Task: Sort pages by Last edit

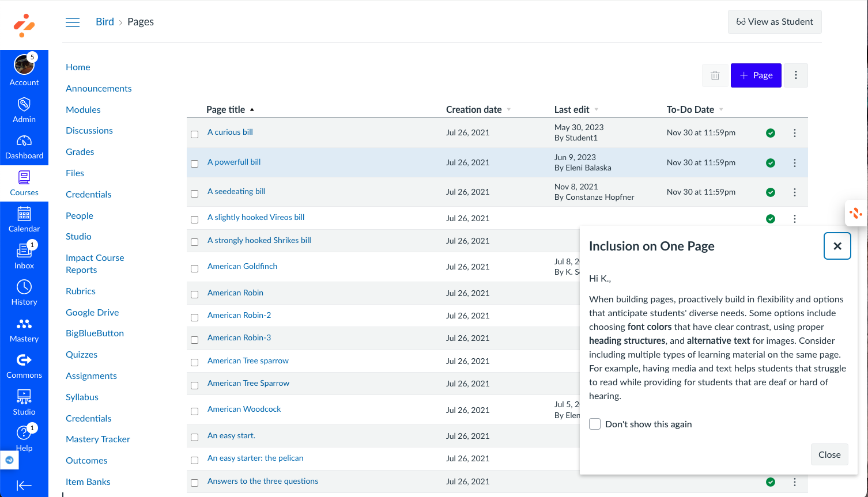Action: pos(576,109)
